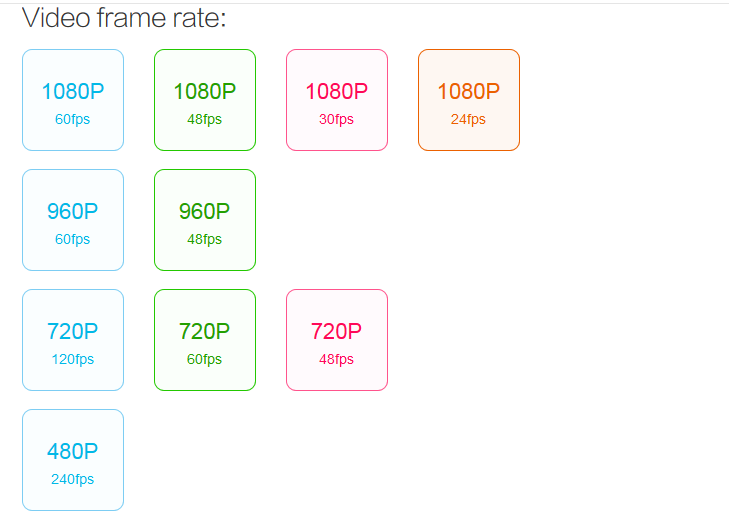Choose the green 1080P 48fps tile

click(x=205, y=100)
